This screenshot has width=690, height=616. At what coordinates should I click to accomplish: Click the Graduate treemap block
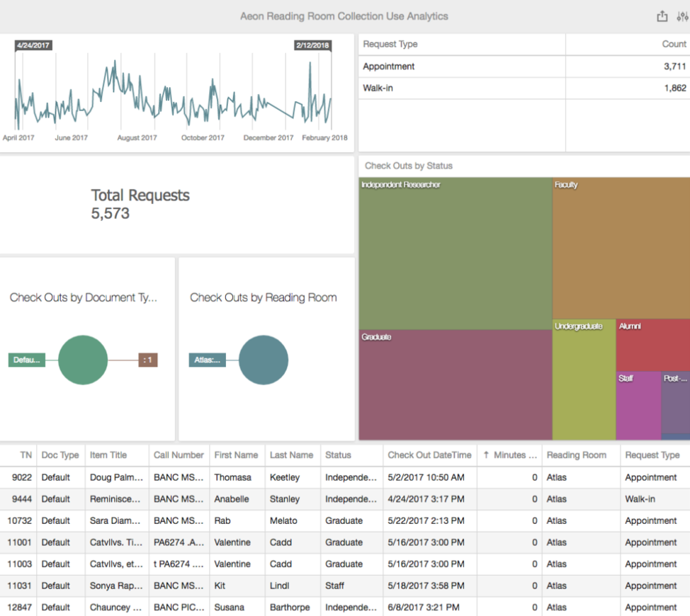click(455, 386)
